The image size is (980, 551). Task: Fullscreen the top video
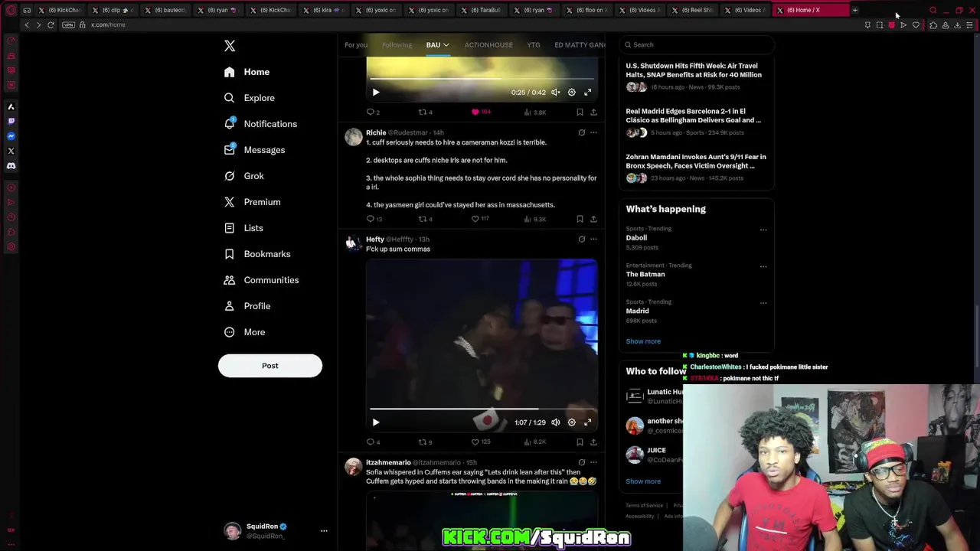pyautogui.click(x=587, y=92)
